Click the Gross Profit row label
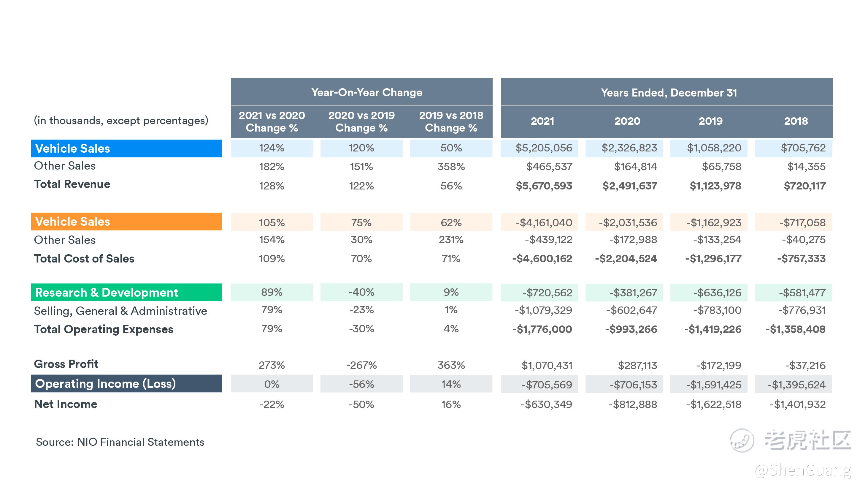Viewport: 868px width, 490px height. 66,364
